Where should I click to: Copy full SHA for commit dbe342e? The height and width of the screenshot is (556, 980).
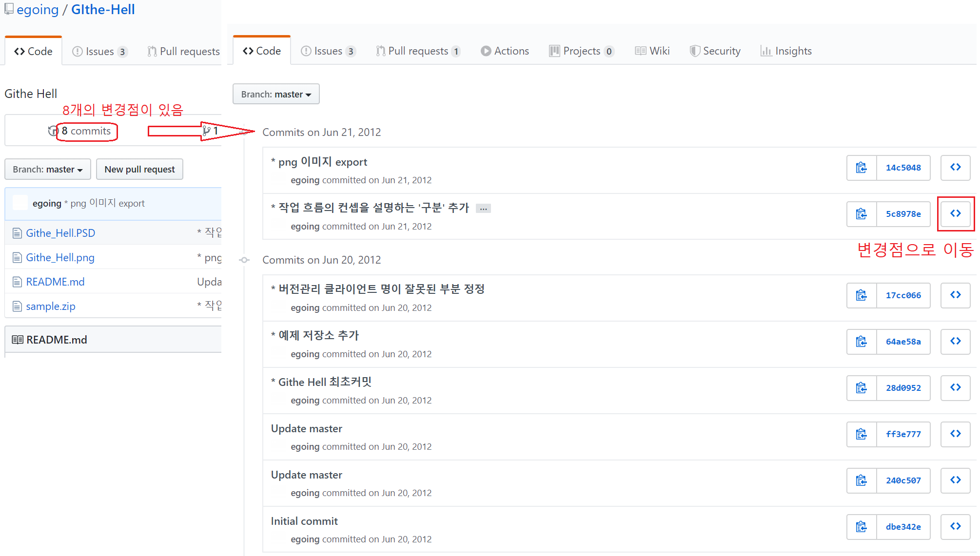point(861,527)
